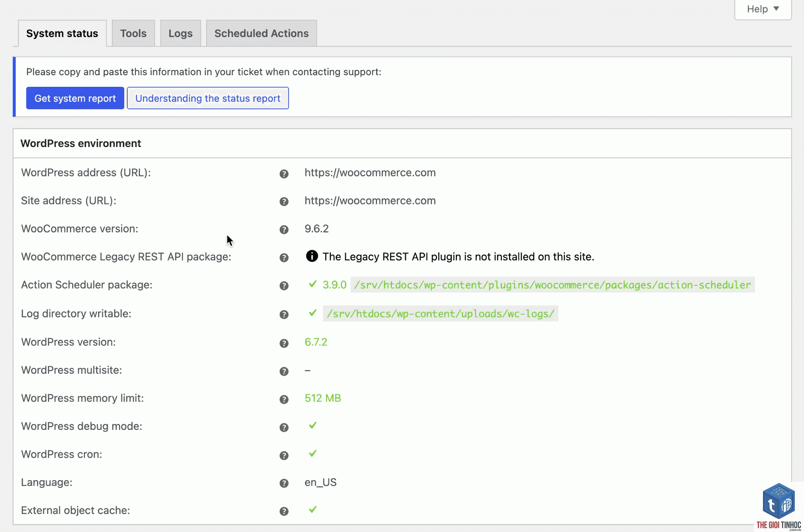
Task: Click help icon next to WordPress cron
Action: coord(284,455)
